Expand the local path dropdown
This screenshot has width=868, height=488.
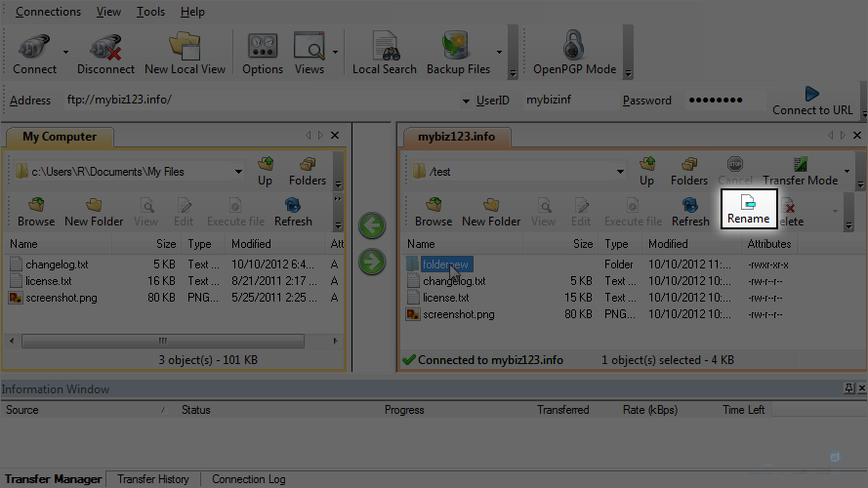pos(238,172)
